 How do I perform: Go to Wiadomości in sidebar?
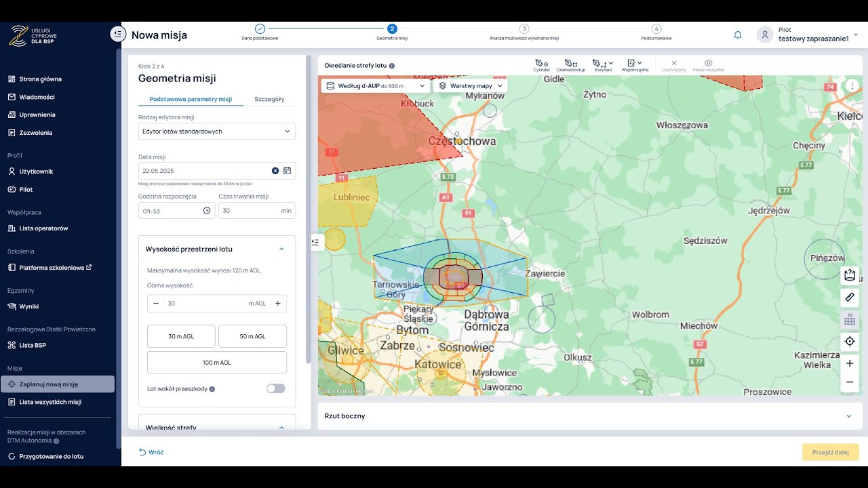click(x=37, y=97)
